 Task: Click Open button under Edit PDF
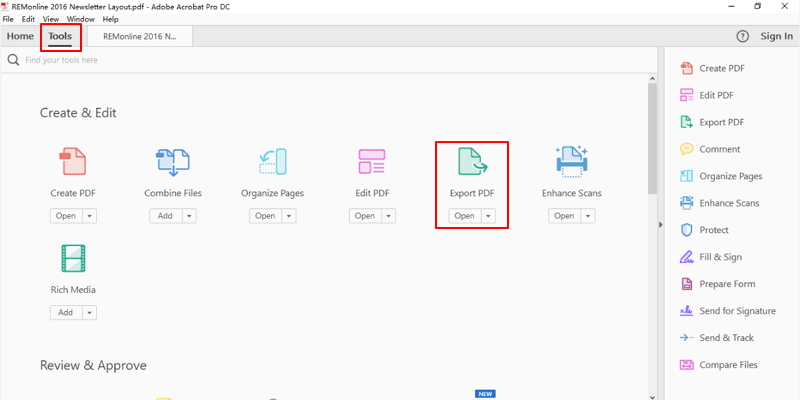point(365,216)
